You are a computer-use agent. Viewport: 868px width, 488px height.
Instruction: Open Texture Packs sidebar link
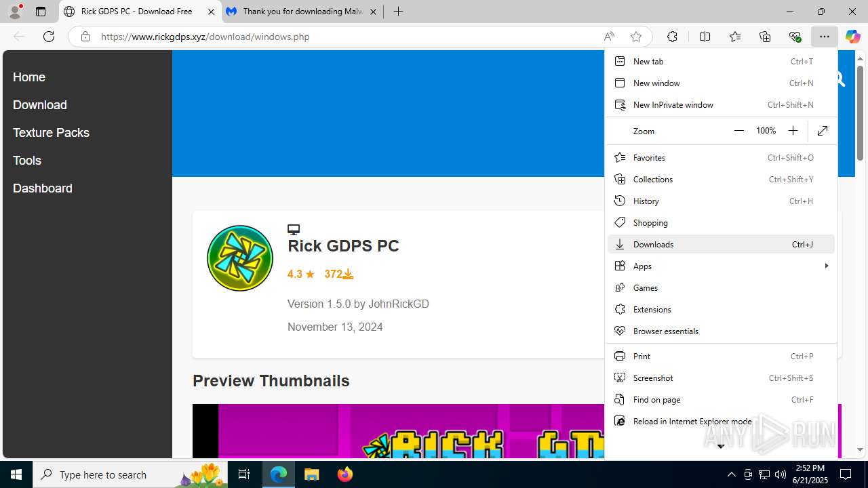pos(51,133)
